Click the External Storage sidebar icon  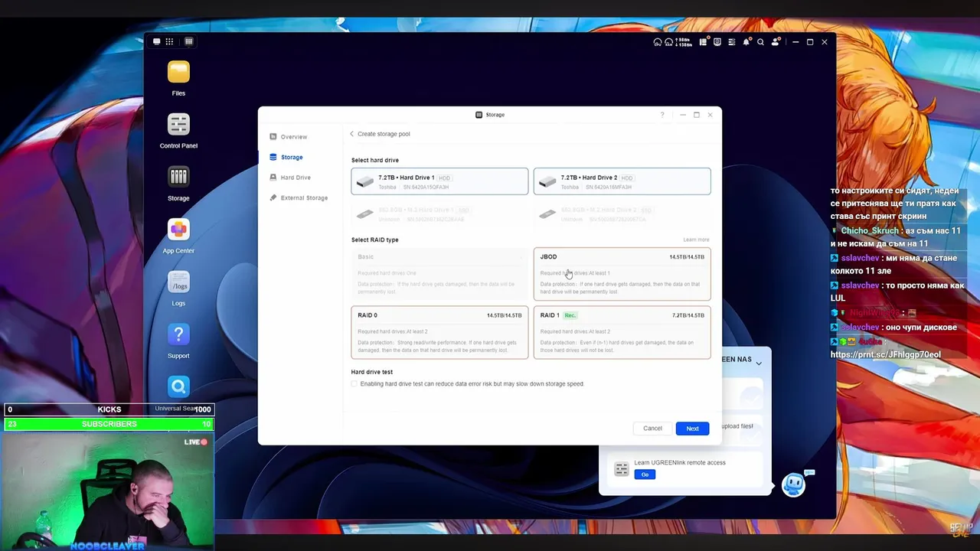[273, 197]
